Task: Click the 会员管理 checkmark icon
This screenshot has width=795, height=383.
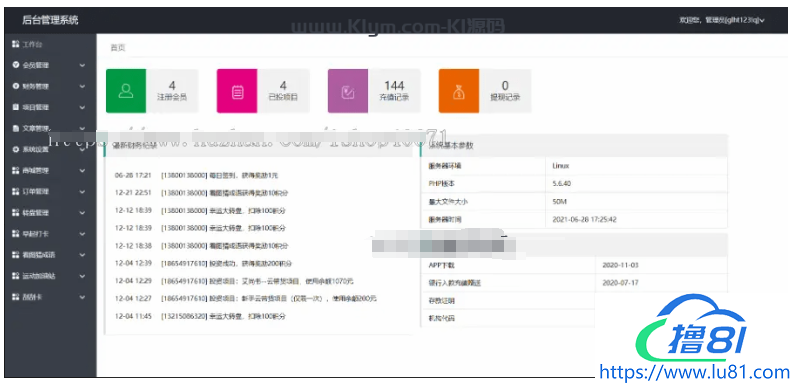Action: [x=16, y=65]
